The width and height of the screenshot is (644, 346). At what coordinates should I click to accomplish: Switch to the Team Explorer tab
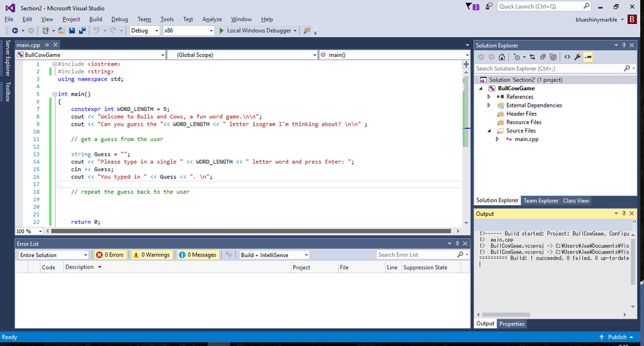point(540,200)
